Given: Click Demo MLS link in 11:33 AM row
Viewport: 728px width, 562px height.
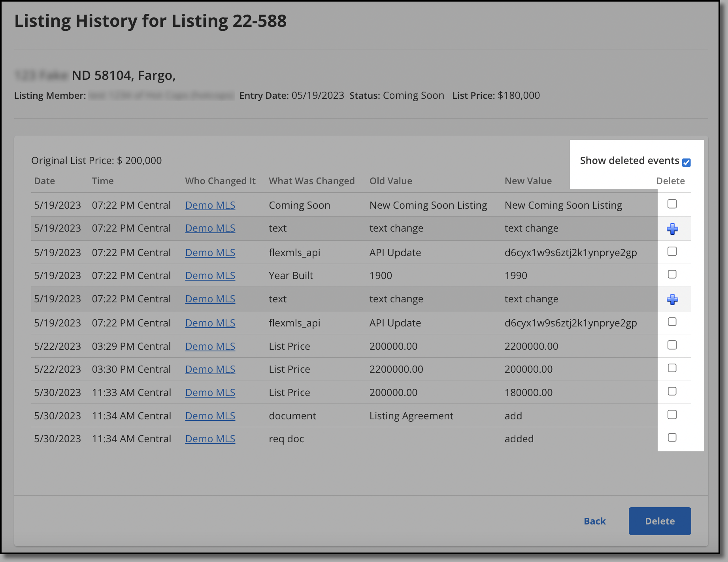Looking at the screenshot, I should tap(210, 392).
